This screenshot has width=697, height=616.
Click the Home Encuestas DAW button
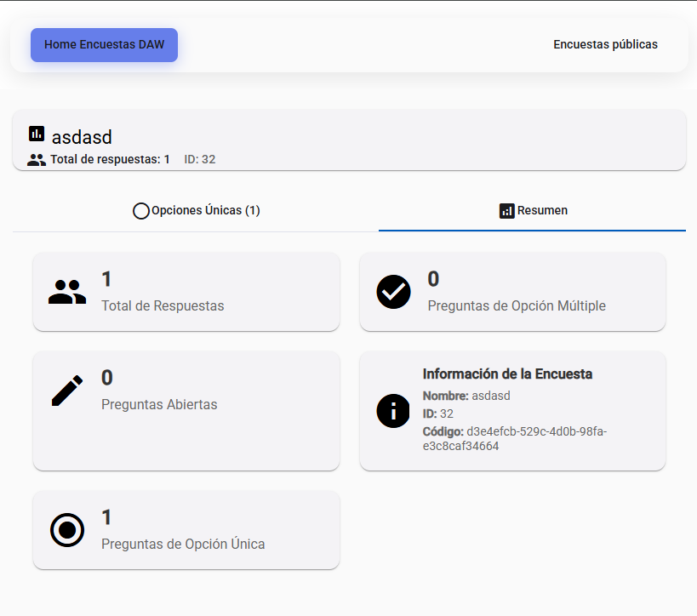(104, 45)
